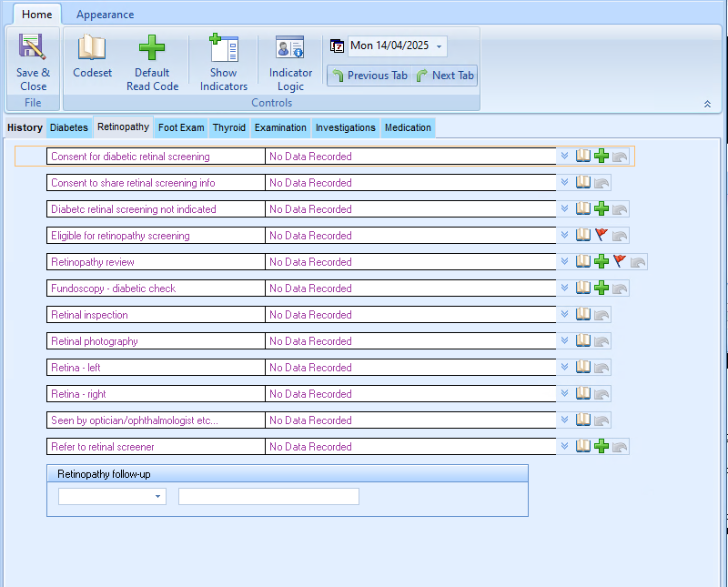Open the Examination tab

pyautogui.click(x=280, y=127)
